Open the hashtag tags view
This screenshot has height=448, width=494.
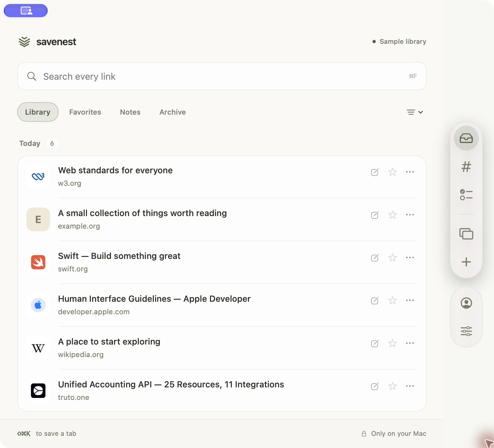coord(466,167)
